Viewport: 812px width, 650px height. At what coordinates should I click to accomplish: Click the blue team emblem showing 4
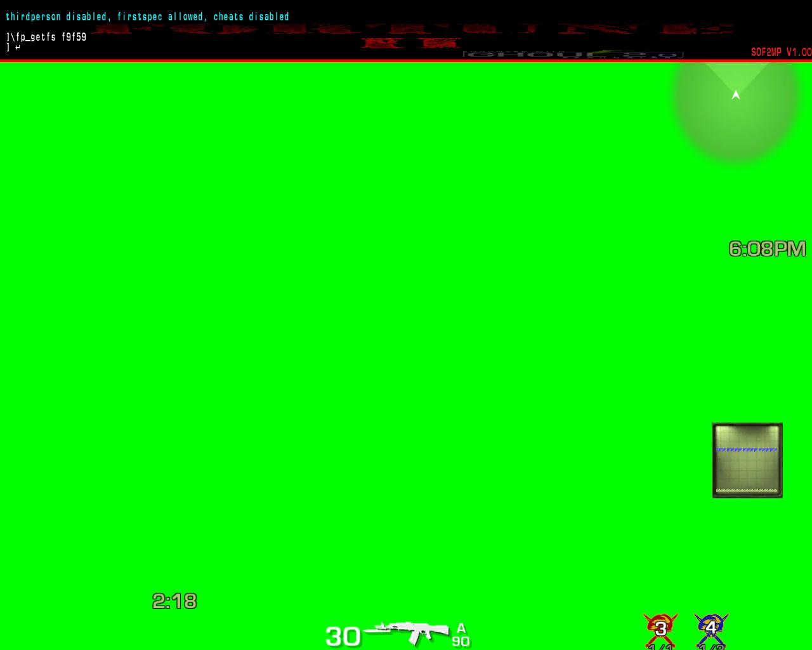711,628
